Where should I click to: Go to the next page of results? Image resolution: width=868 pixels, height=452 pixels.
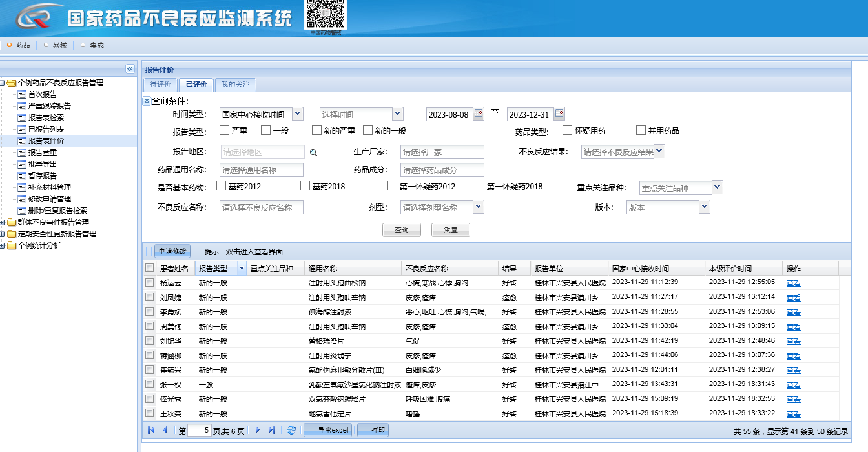tap(258, 430)
